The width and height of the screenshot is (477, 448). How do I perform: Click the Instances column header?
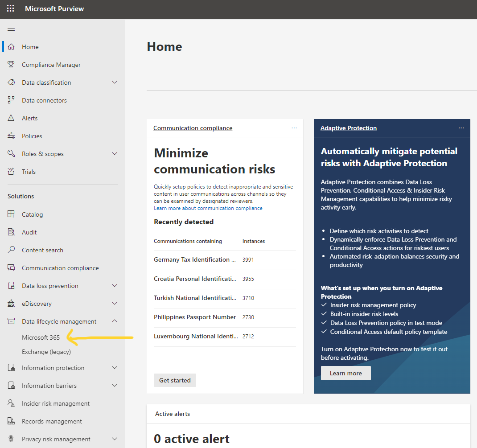254,241
